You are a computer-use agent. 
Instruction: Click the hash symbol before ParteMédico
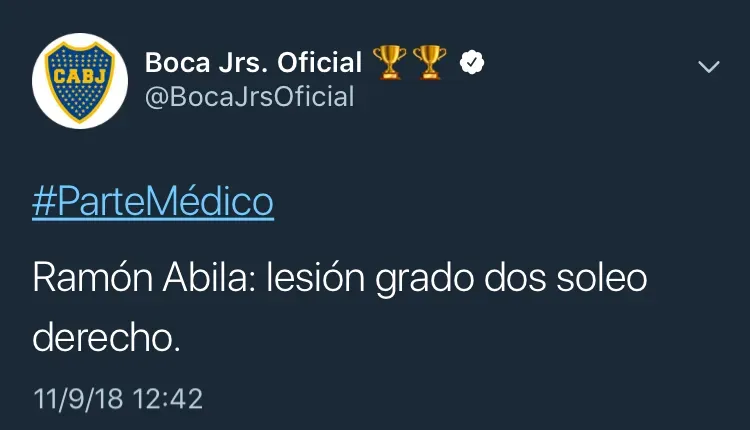(43, 201)
